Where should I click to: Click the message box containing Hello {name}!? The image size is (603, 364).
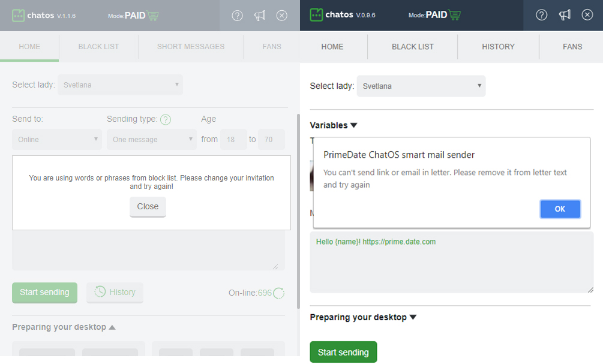click(x=451, y=263)
